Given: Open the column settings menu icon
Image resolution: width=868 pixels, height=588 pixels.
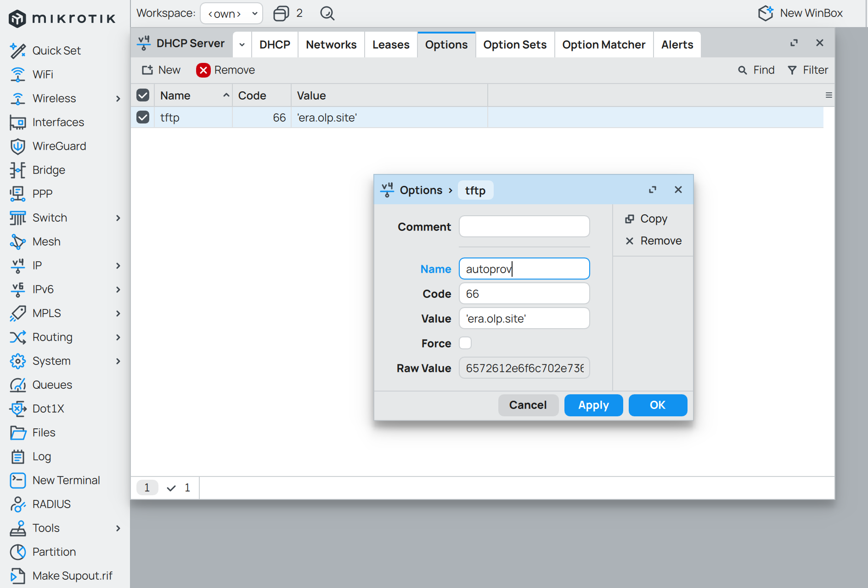Looking at the screenshot, I should point(829,95).
